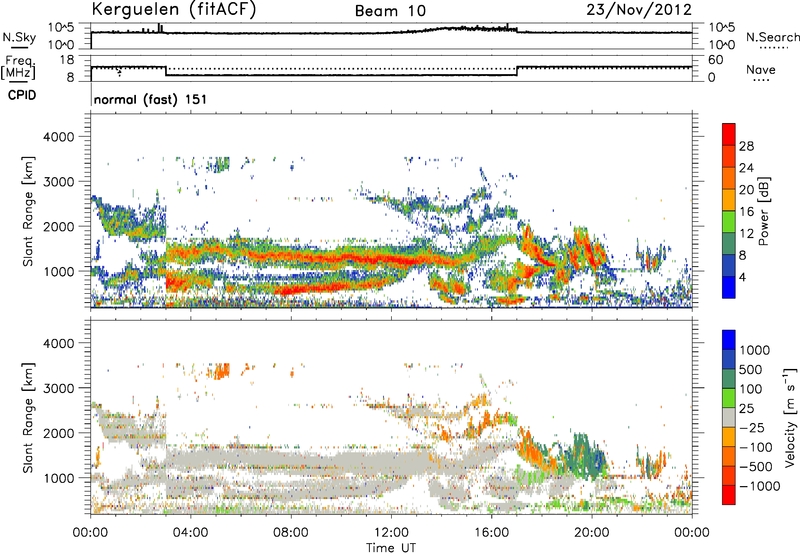The height and width of the screenshot is (554, 800).
Task: Select the 24 dB power colorbar value
Action: point(746,168)
